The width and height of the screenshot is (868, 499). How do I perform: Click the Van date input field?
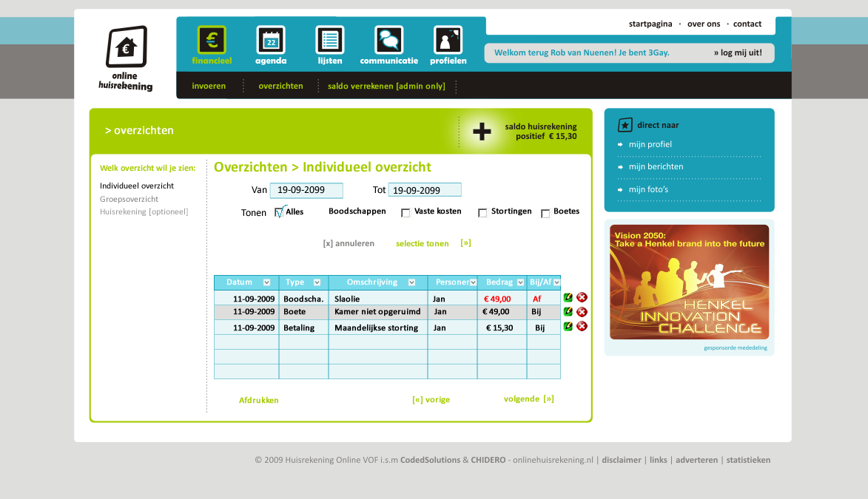coord(306,190)
